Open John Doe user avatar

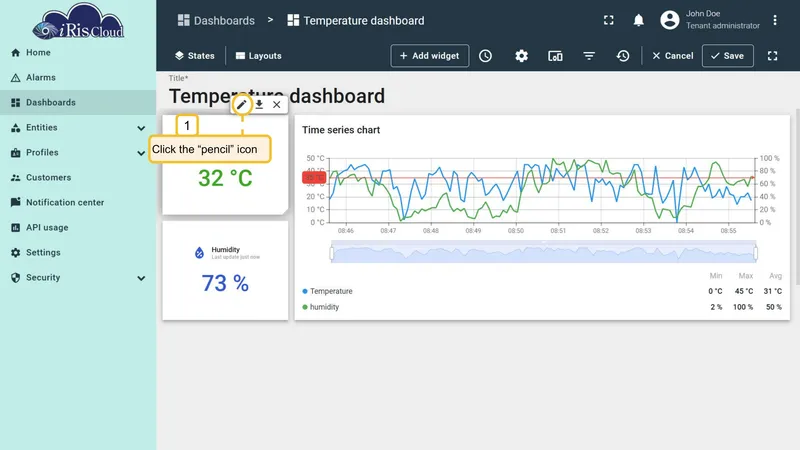point(669,20)
